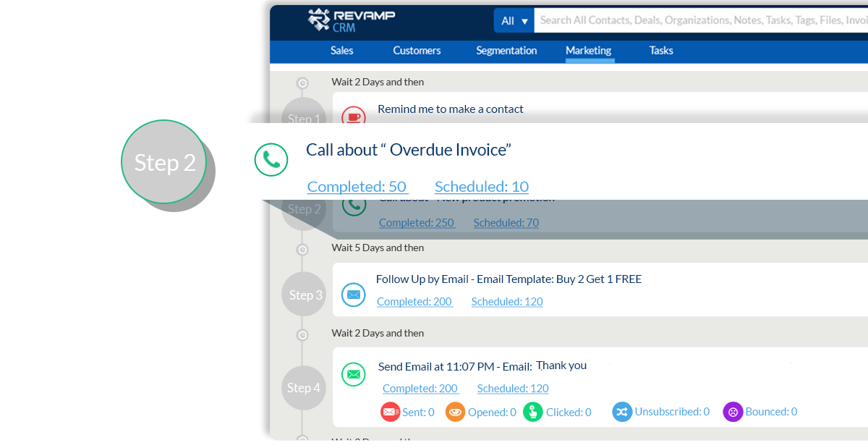This screenshot has width=868, height=448.
Task: Click the green envelope icon in Step 4
Action: [354, 374]
